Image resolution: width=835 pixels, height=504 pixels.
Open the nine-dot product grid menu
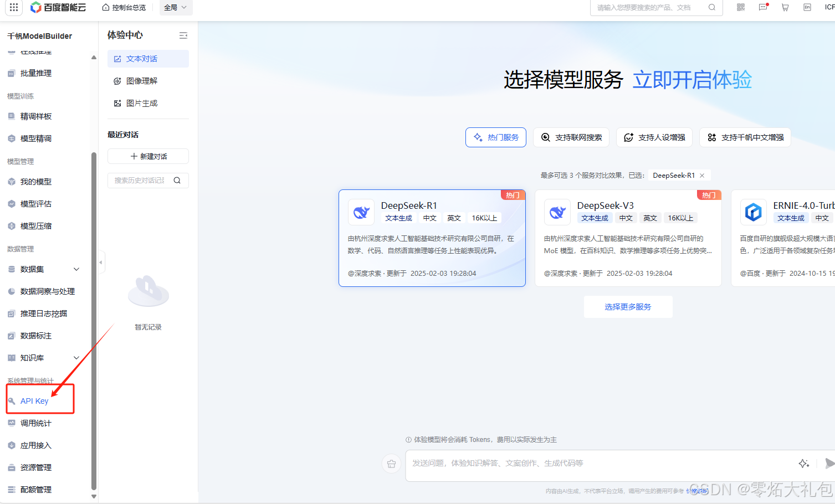tap(14, 7)
